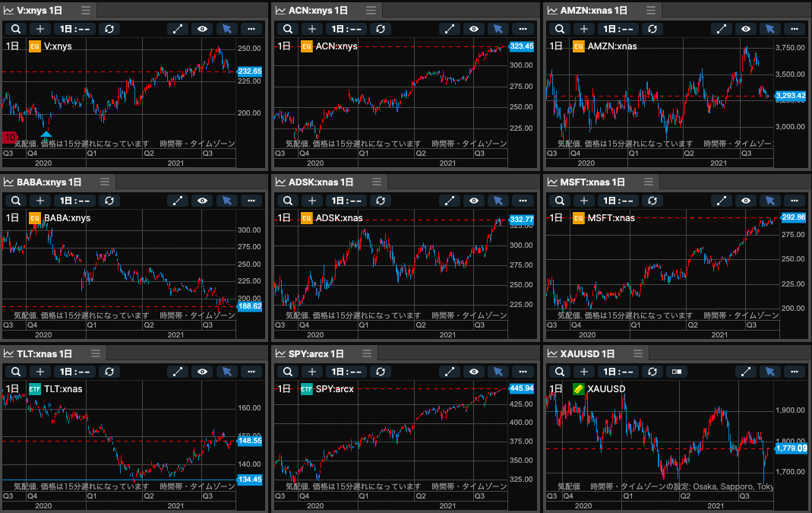This screenshot has width=812, height=513.
Task: Open the 1日 interval dropdown in V:xnys chart
Action: 74,29
